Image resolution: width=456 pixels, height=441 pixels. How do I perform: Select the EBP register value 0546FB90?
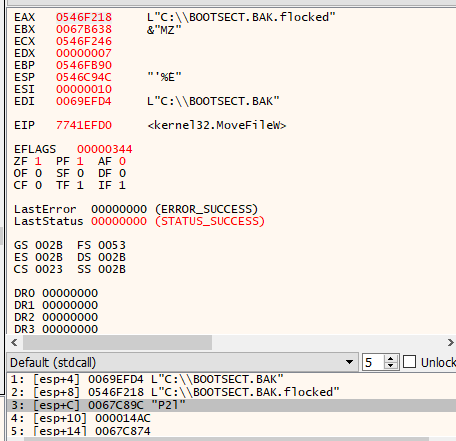[84, 65]
